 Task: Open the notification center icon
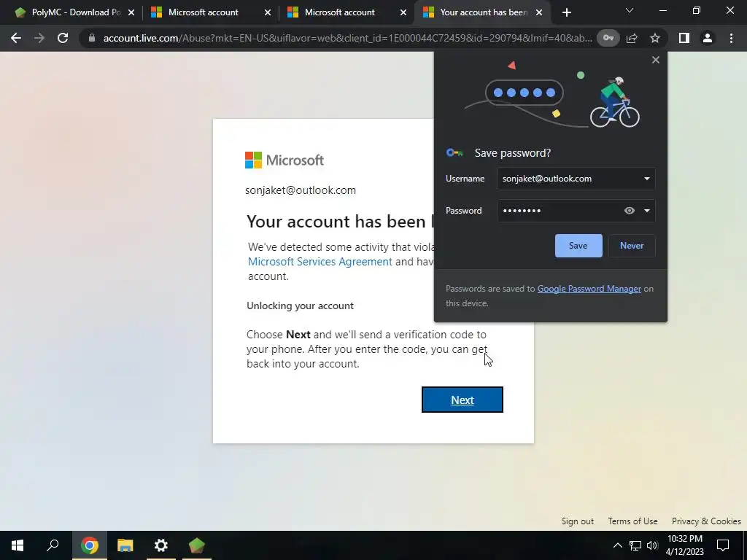pyautogui.click(x=723, y=545)
